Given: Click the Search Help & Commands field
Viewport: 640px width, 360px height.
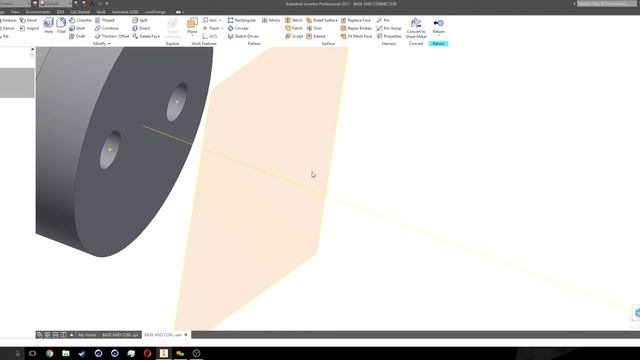Looking at the screenshot, I should pos(606,4).
